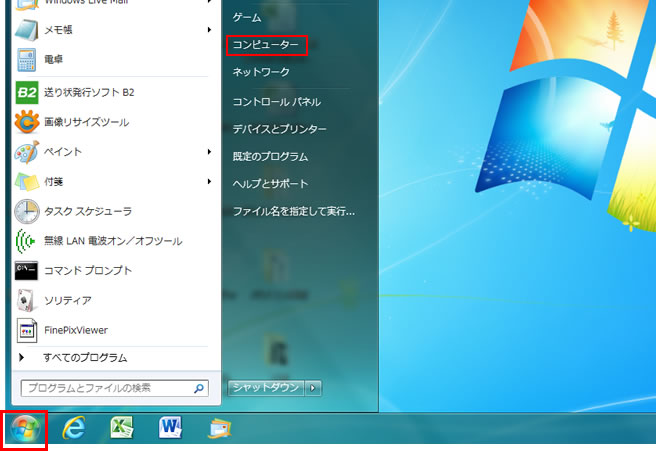Image resolution: width=656 pixels, height=451 pixels.
Task: Click the シャットダウン button
Action: (266, 388)
